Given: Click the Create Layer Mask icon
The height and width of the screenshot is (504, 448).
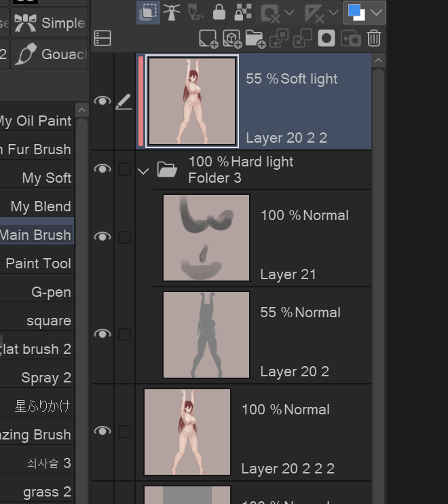Looking at the screenshot, I should tap(326, 39).
